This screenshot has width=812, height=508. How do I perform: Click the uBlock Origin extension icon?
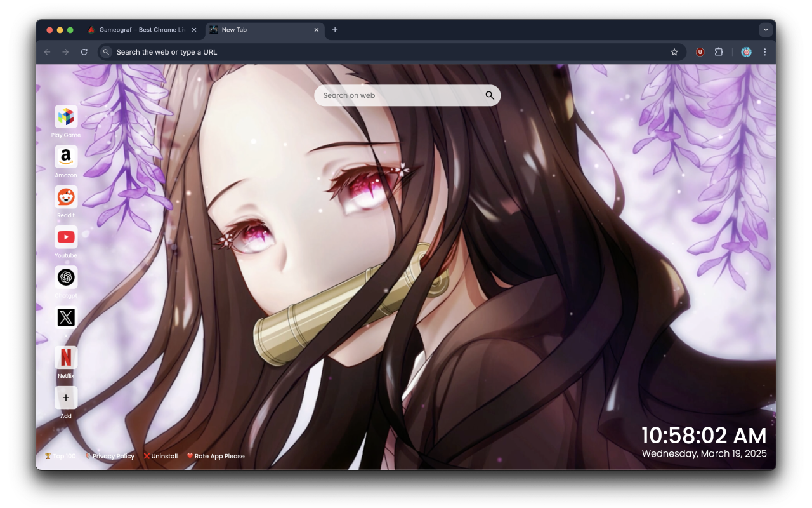[700, 51]
